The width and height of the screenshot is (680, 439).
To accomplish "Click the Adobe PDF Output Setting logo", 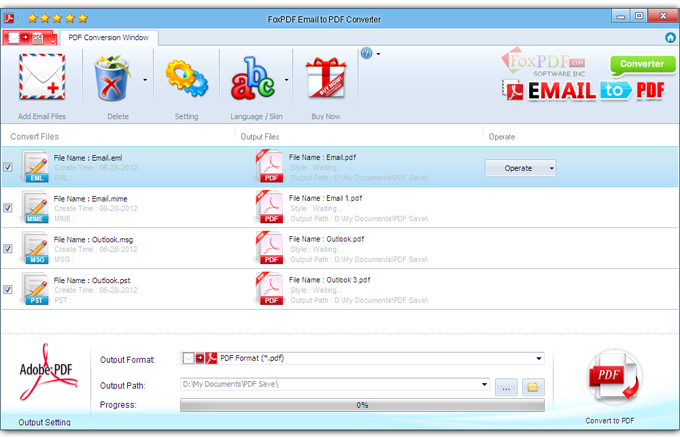I will (47, 372).
